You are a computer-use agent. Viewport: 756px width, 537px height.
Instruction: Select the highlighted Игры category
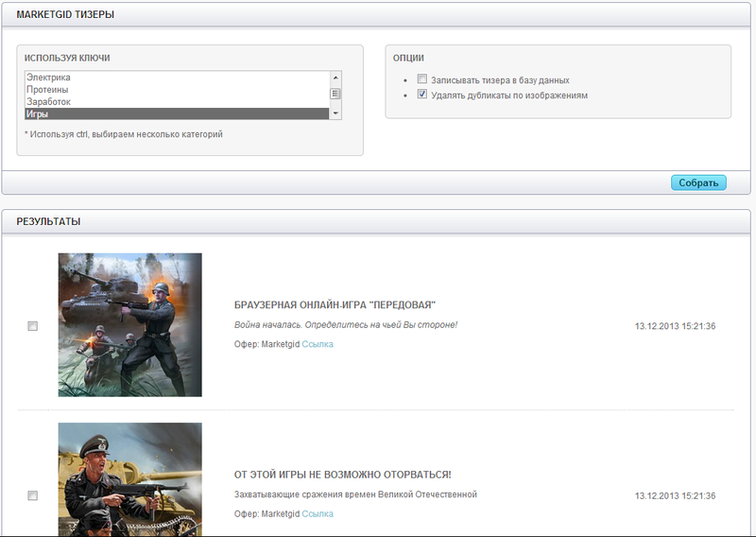(177, 113)
